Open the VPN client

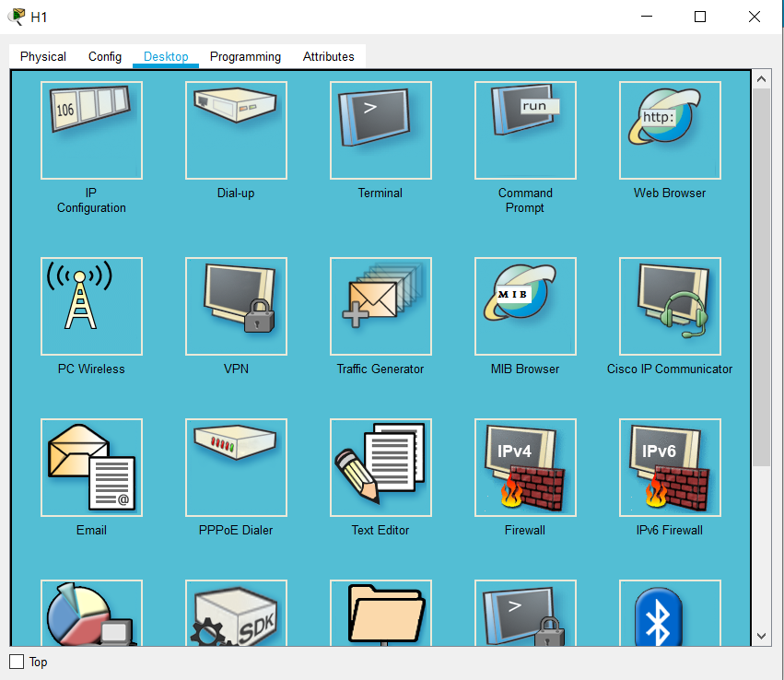[x=236, y=306]
